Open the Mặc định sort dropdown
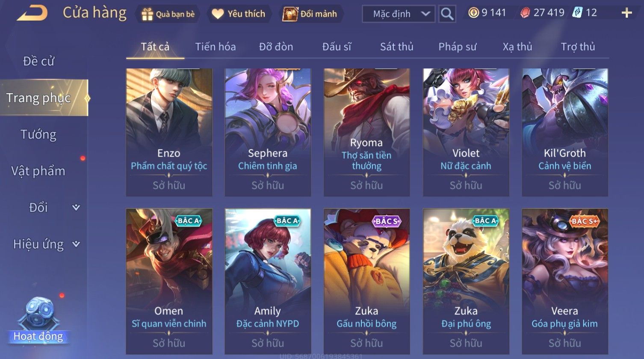Screen dimensions: 644x359 pyautogui.click(x=399, y=14)
